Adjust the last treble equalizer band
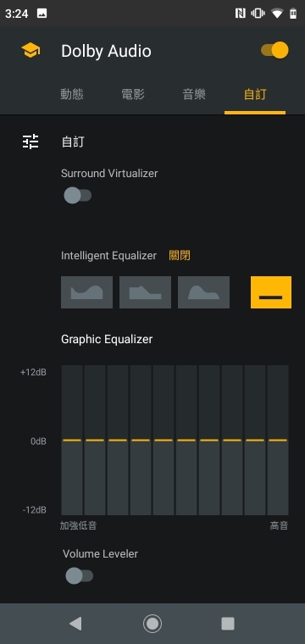305x644 pixels. click(278, 440)
